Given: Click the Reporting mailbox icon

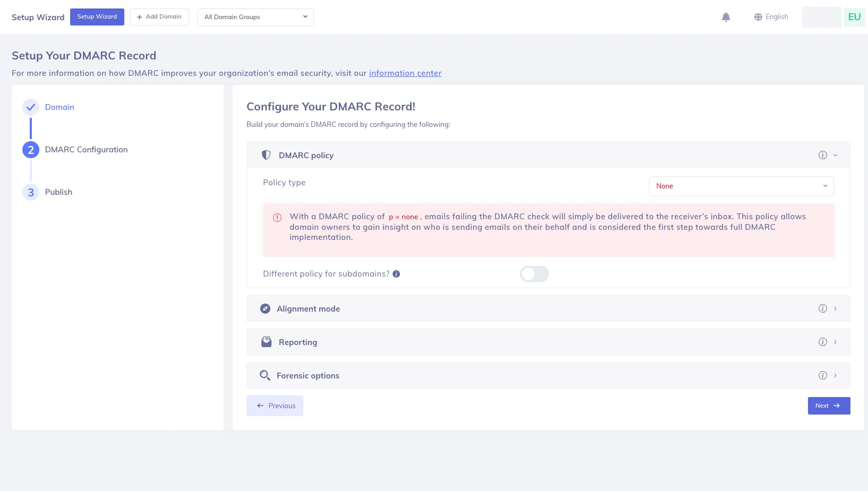Looking at the screenshot, I should 266,342.
